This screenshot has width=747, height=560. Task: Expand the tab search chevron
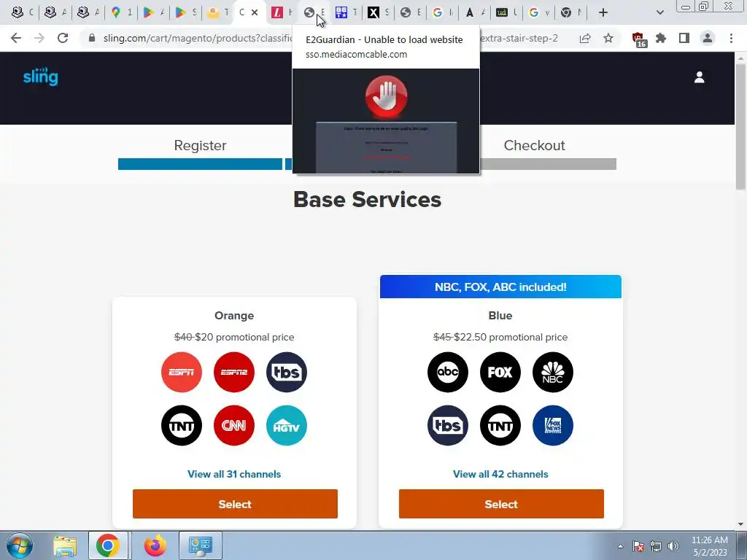tap(659, 12)
